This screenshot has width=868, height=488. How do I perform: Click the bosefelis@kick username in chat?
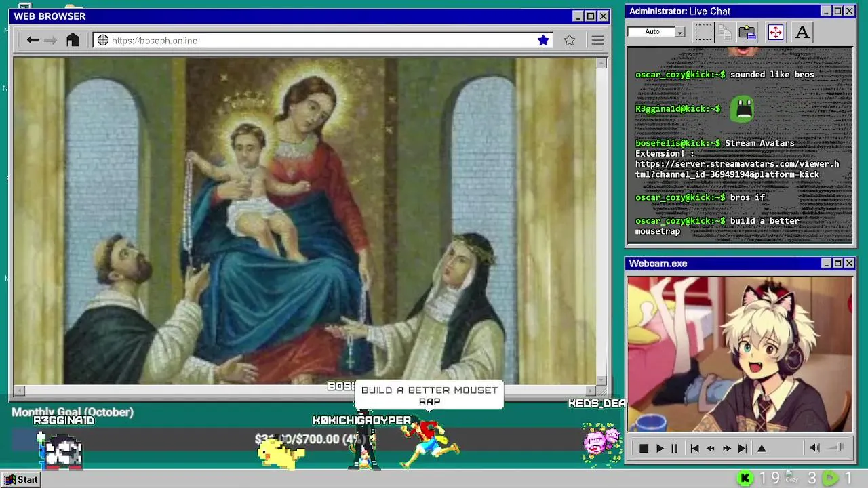click(677, 143)
